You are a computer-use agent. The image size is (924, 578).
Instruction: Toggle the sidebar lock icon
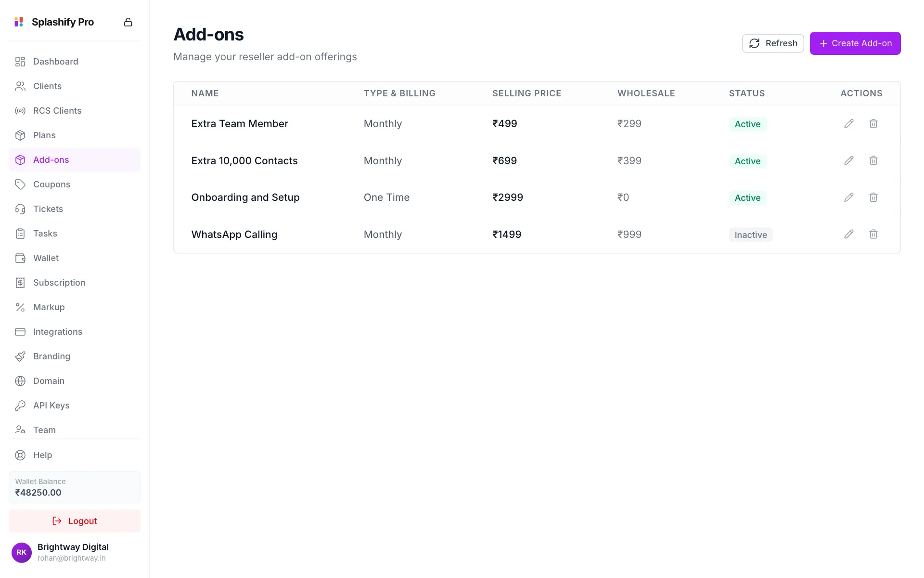(128, 22)
